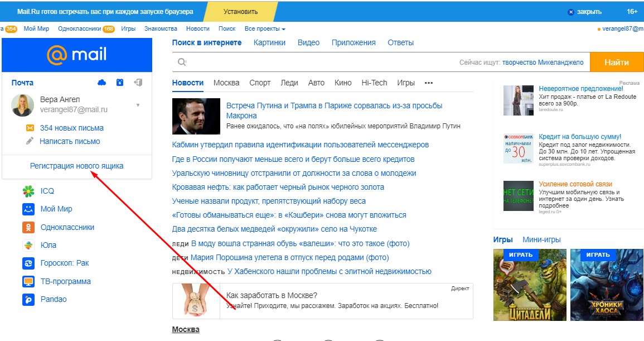Viewport: 644px width, 341px height.
Task: Switch to the Леди news tab
Action: (289, 83)
